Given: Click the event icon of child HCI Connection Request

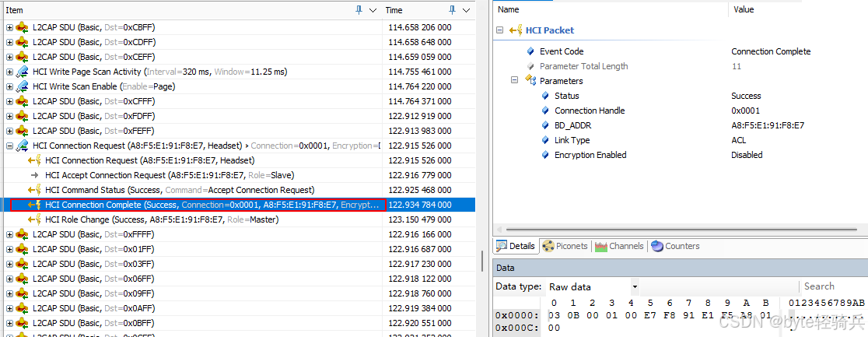Looking at the screenshot, I should coord(34,161).
